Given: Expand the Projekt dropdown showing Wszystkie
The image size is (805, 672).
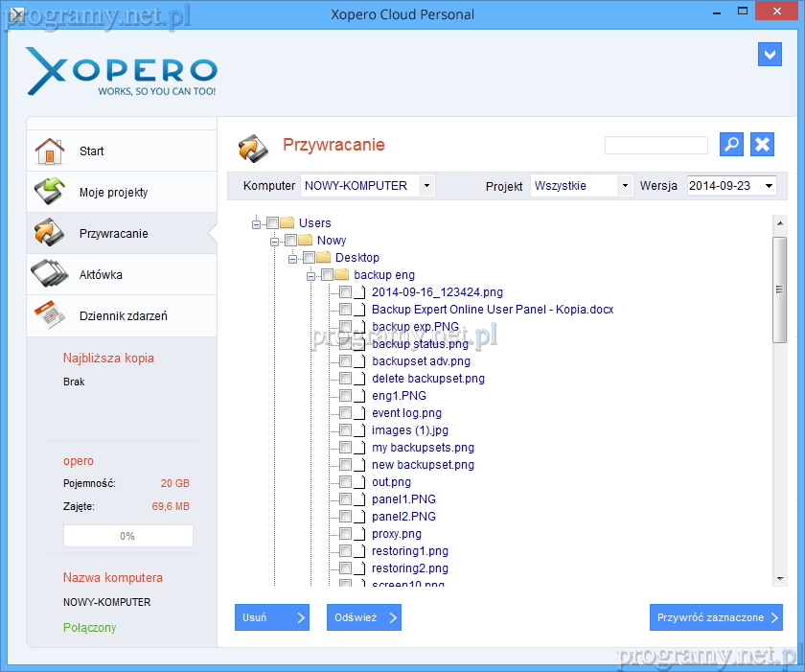Looking at the screenshot, I should pos(625,186).
